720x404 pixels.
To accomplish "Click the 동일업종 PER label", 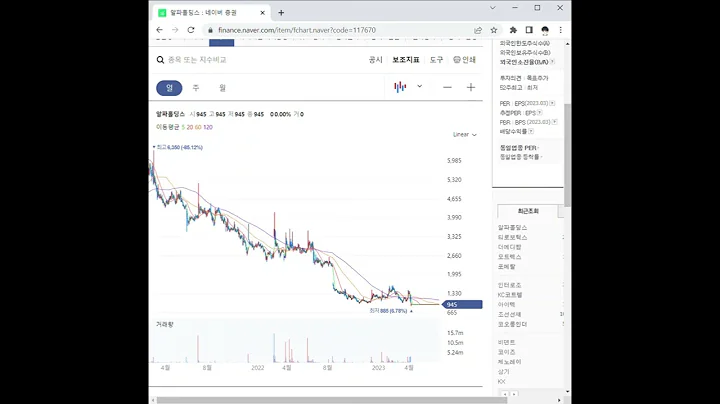I will pos(518,148).
